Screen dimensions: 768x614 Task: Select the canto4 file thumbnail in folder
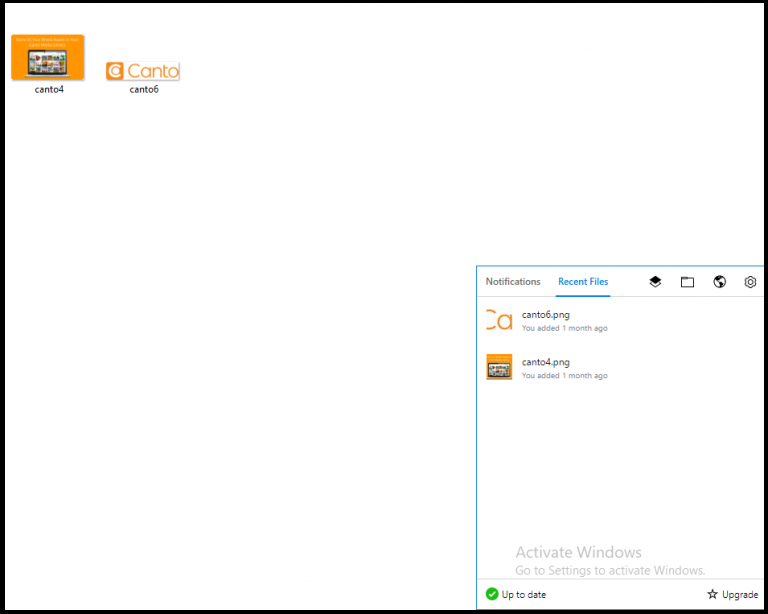click(48, 57)
